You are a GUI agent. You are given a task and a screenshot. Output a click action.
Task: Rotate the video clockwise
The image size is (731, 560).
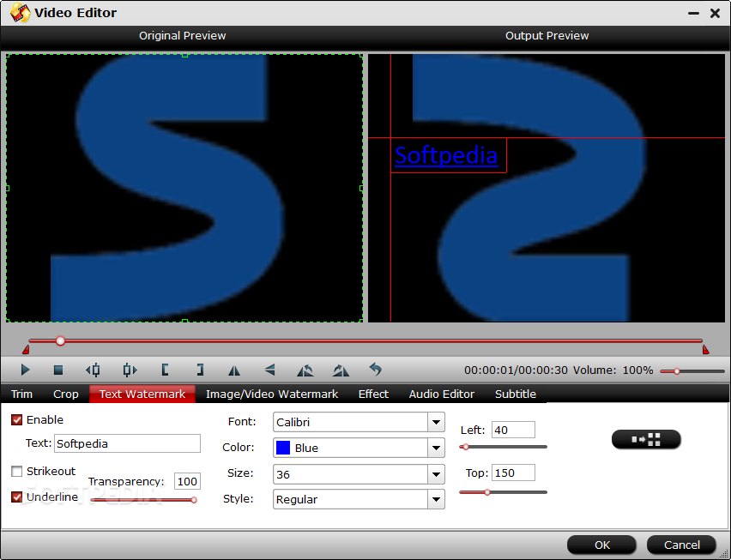coord(341,370)
